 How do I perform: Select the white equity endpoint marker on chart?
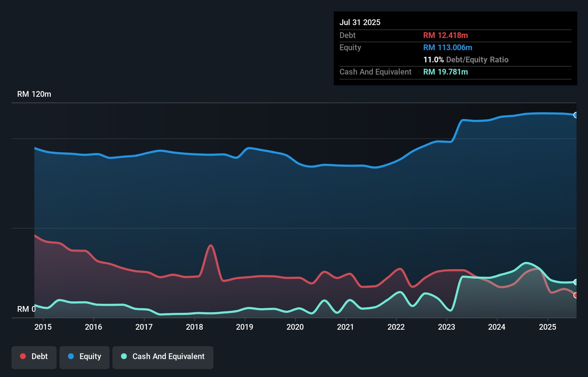pos(576,115)
